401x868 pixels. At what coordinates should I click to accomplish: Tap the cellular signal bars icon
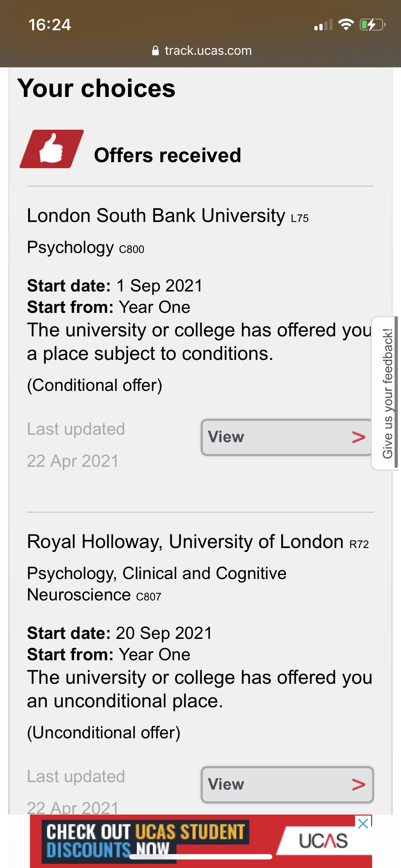(323, 25)
